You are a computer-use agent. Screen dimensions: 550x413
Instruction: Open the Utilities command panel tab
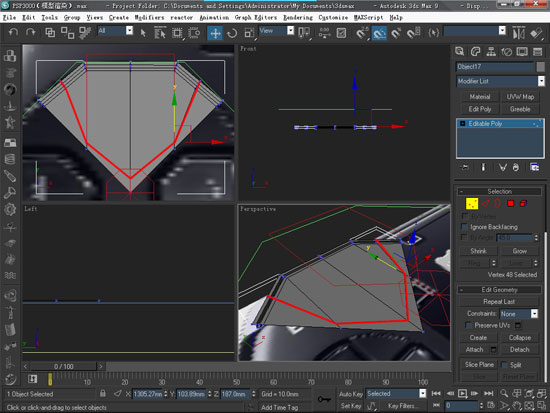tap(537, 52)
